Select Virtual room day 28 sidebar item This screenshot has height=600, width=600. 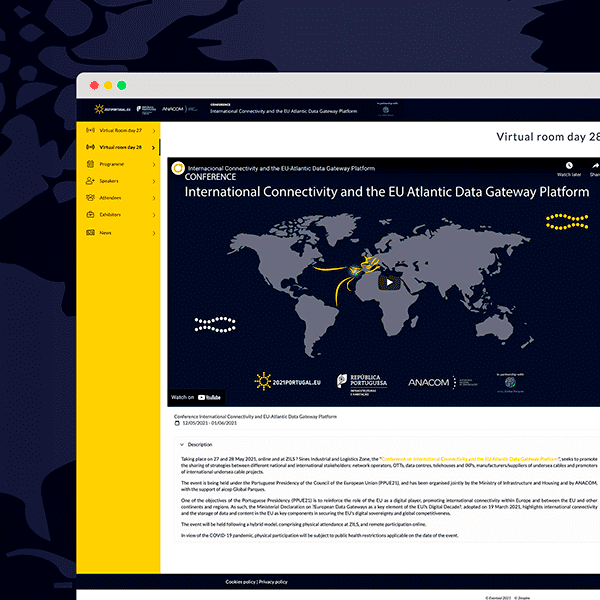pos(118,147)
